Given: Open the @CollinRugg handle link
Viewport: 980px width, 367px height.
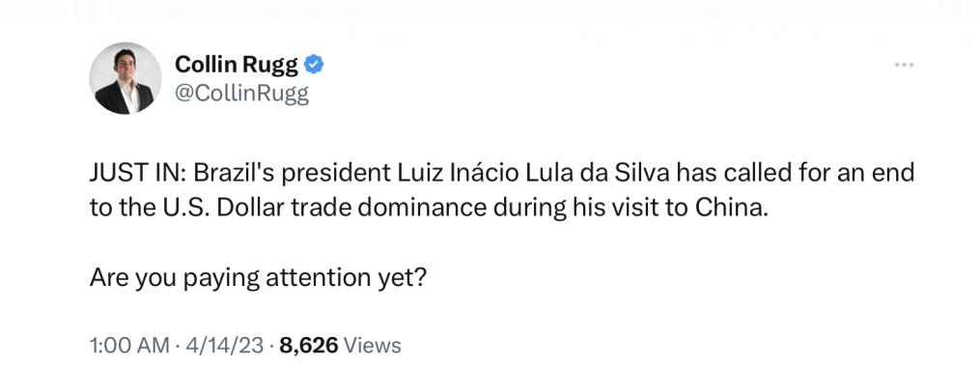Looking at the screenshot, I should [242, 94].
